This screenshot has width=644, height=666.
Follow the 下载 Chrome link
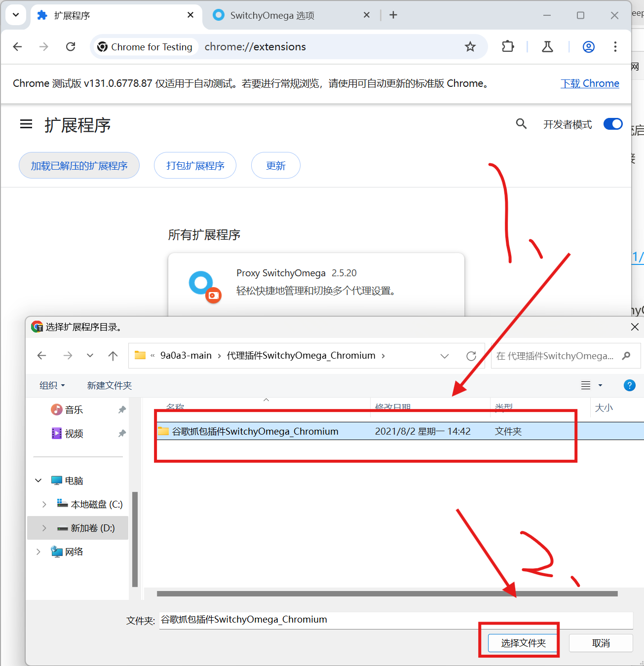(x=590, y=83)
